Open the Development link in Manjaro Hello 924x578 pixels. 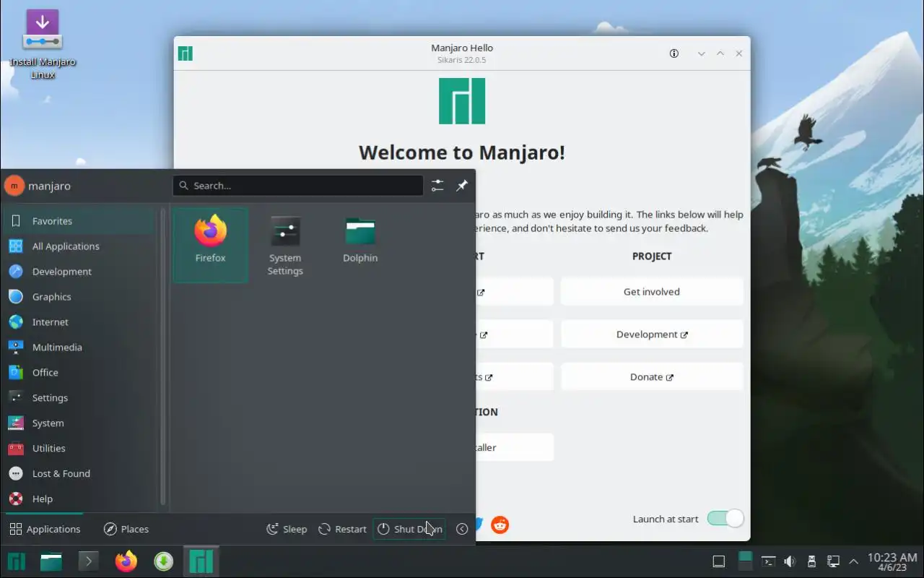[652, 335]
